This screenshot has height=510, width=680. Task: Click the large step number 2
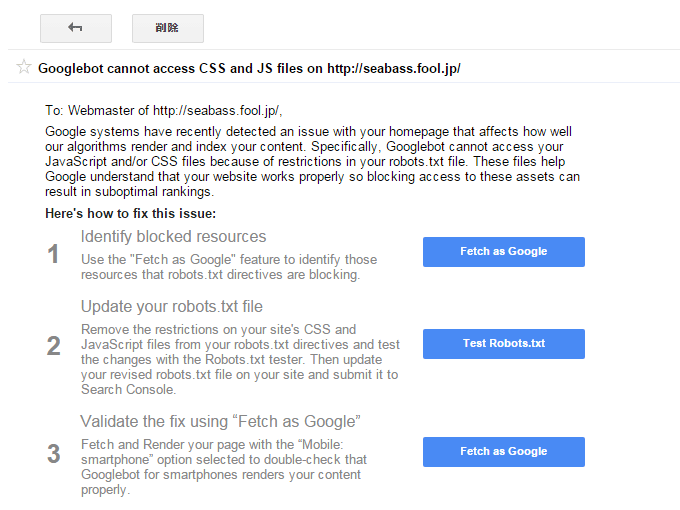(54, 346)
